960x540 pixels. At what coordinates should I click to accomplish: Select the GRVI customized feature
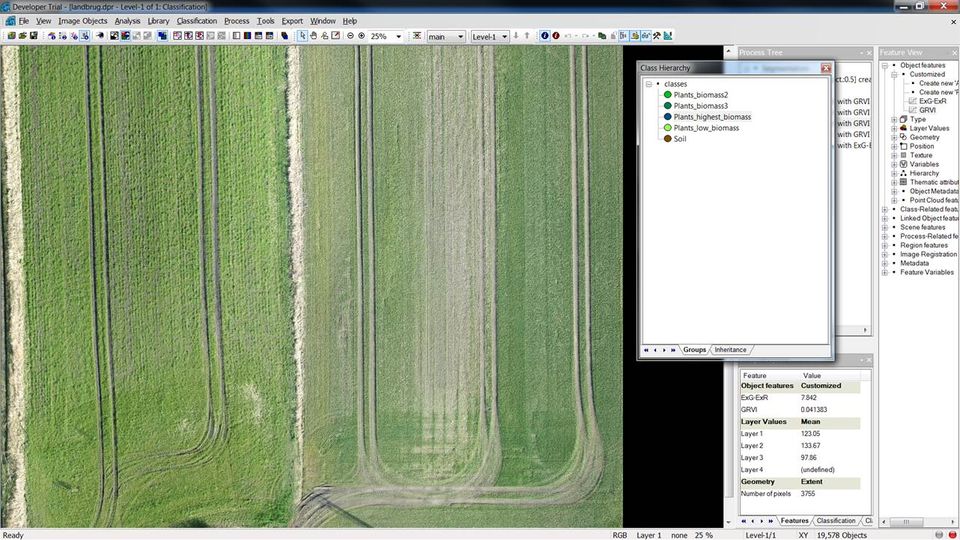click(927, 110)
